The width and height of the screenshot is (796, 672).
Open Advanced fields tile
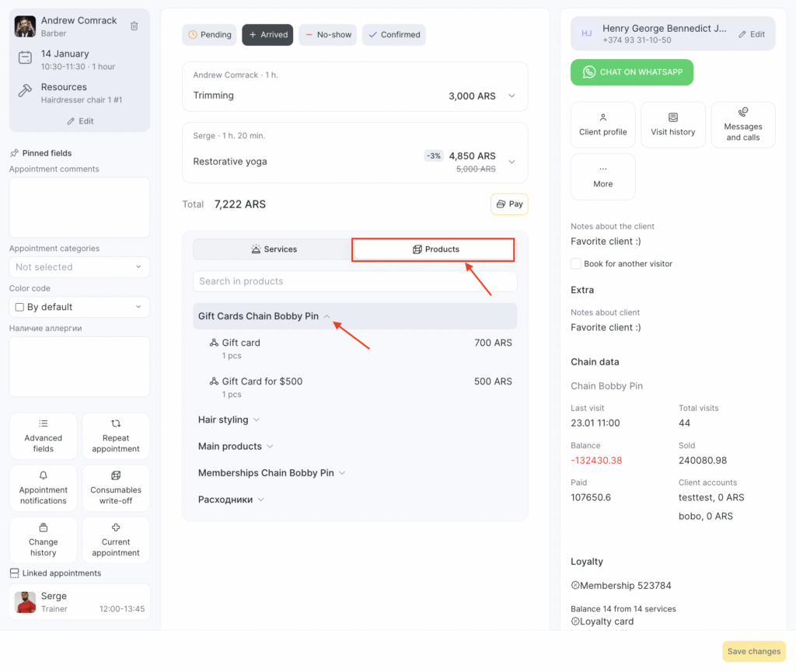[x=44, y=436]
